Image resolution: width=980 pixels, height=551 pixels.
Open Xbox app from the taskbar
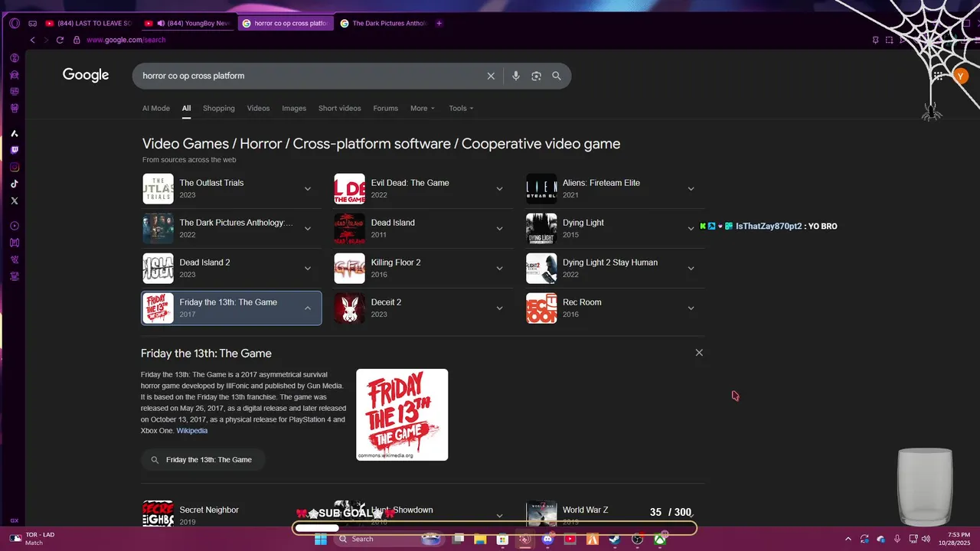coord(659,539)
